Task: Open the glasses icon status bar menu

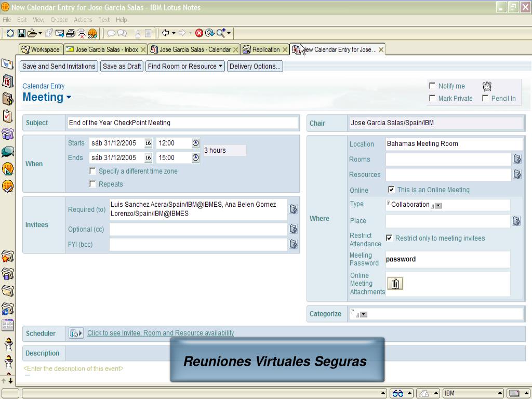Action: (x=401, y=393)
